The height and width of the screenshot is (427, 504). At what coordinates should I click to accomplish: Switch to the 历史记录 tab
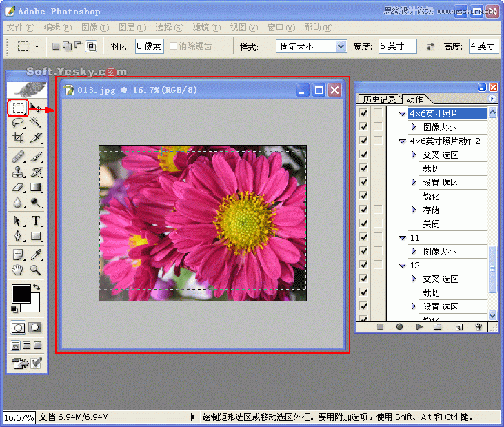(x=379, y=99)
